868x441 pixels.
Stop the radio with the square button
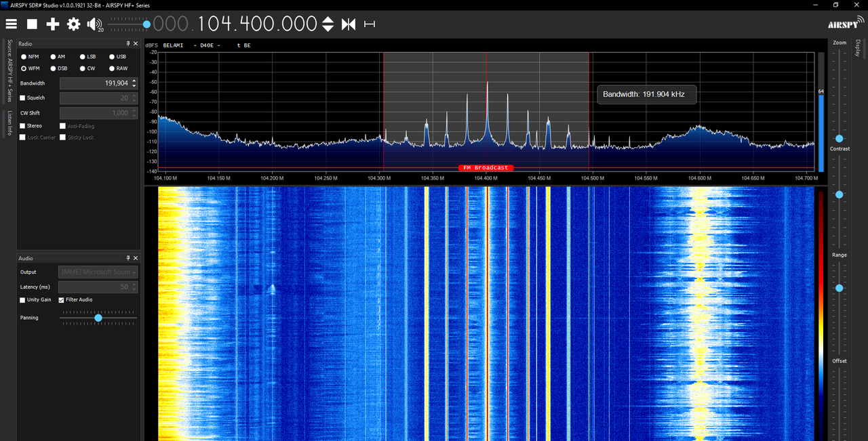(32, 24)
